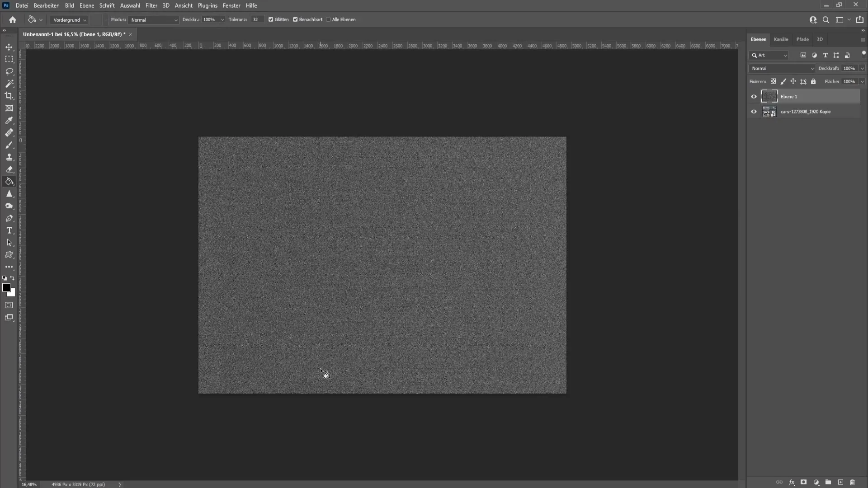Select the Crop tool

pos(9,95)
